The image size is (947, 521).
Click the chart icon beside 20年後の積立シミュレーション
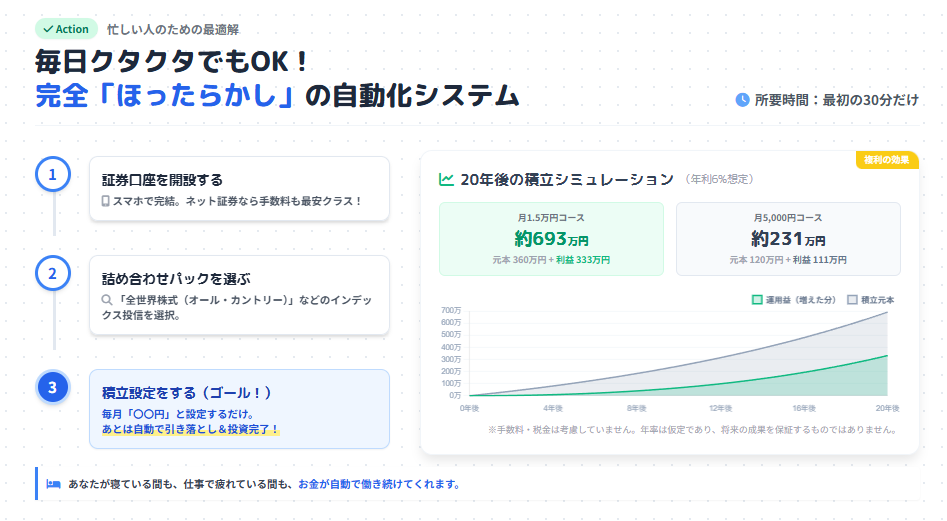click(x=446, y=180)
